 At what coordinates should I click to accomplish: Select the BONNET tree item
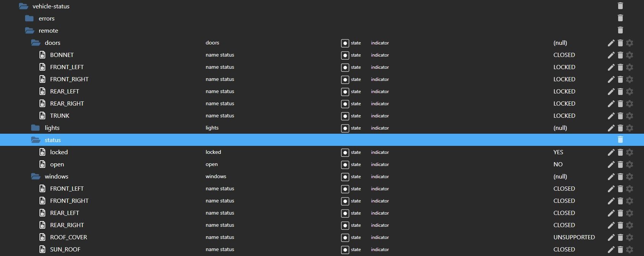62,55
